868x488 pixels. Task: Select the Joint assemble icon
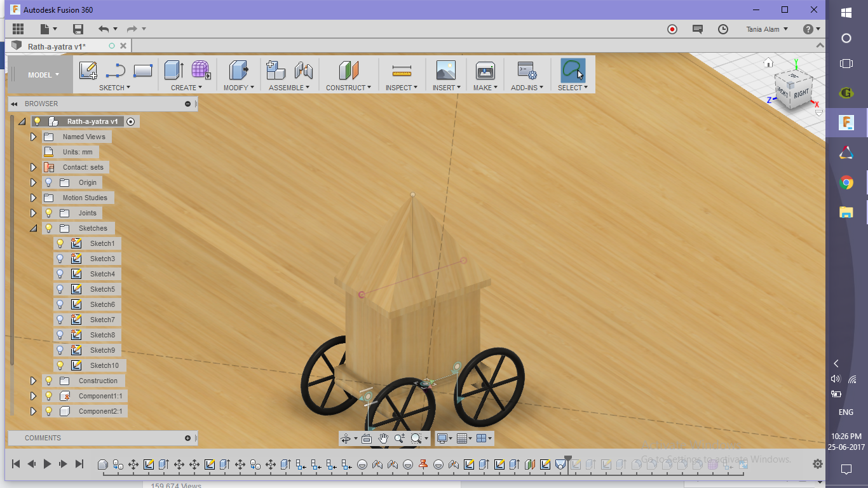coord(304,70)
